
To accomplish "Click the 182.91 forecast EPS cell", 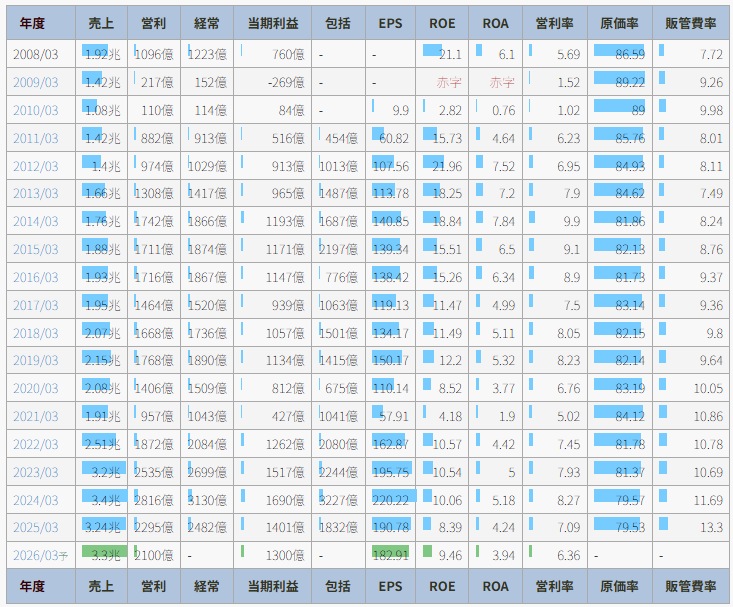I will 390,555.
